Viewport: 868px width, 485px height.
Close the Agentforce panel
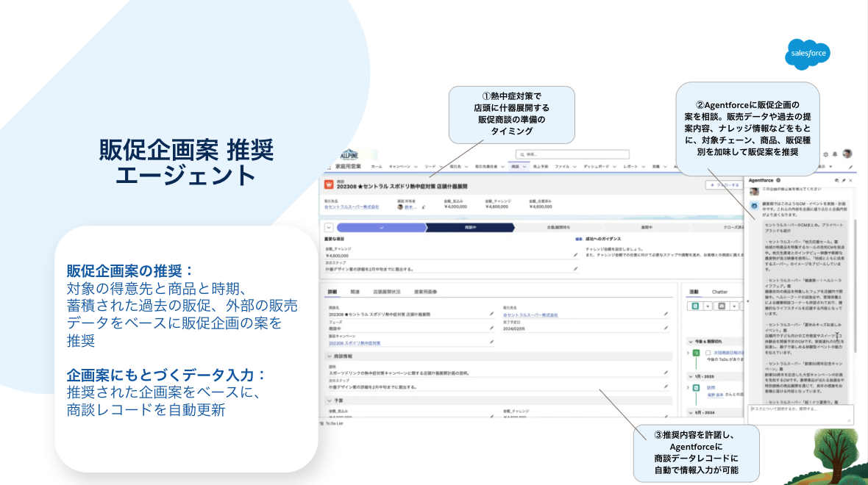pyautogui.click(x=851, y=180)
